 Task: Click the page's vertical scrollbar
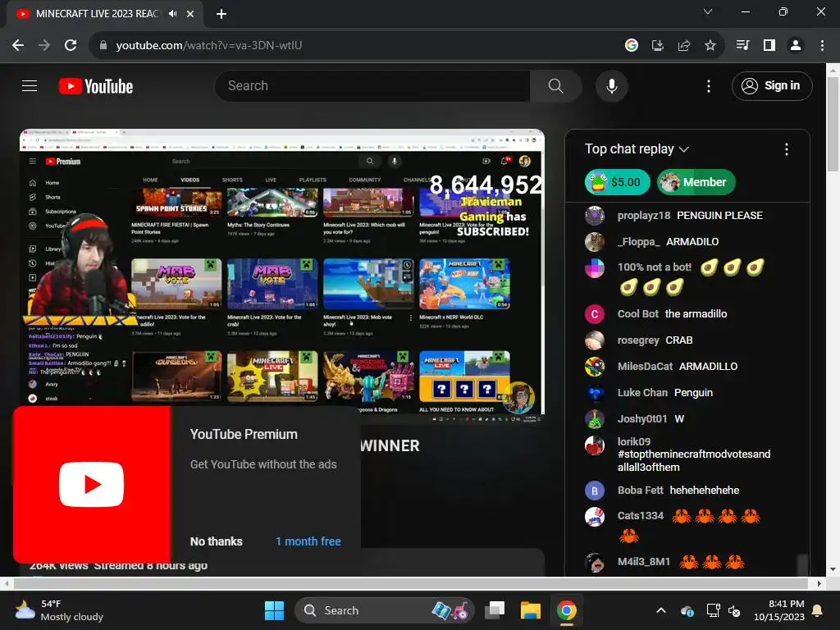pyautogui.click(x=833, y=125)
